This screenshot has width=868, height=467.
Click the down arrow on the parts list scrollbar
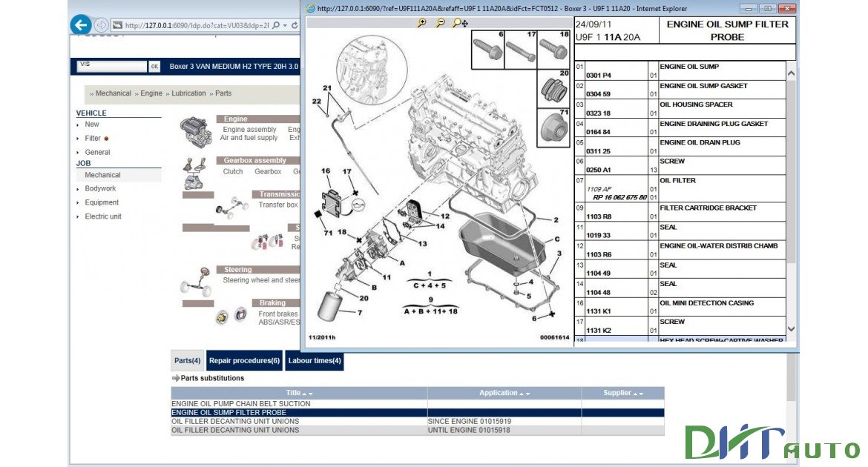click(x=791, y=327)
